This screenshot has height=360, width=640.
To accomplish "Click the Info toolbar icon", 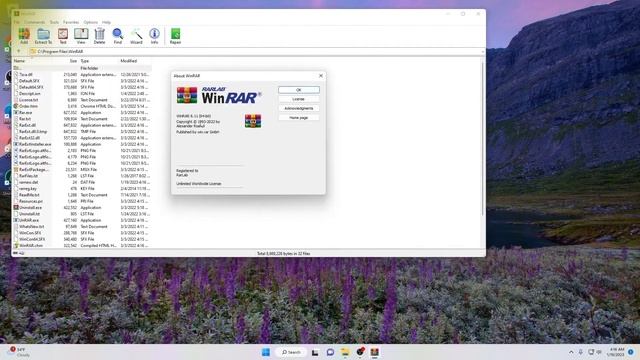I will [x=154, y=36].
